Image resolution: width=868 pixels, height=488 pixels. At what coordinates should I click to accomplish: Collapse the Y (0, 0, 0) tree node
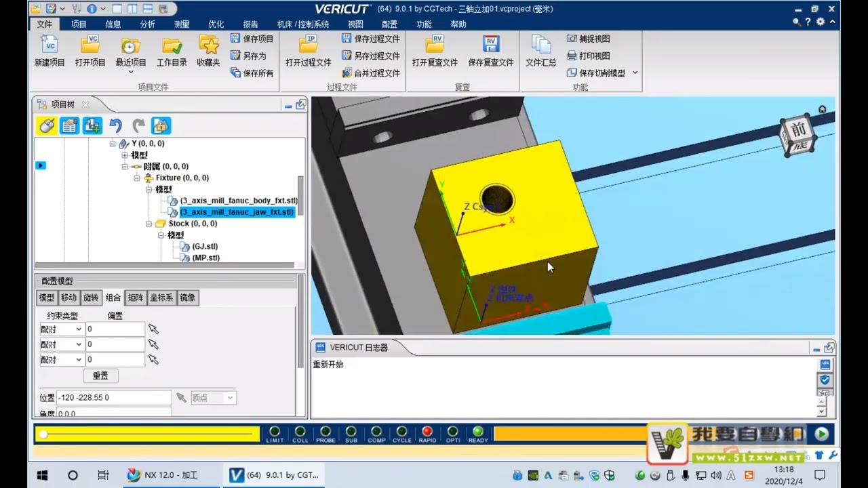pos(113,144)
